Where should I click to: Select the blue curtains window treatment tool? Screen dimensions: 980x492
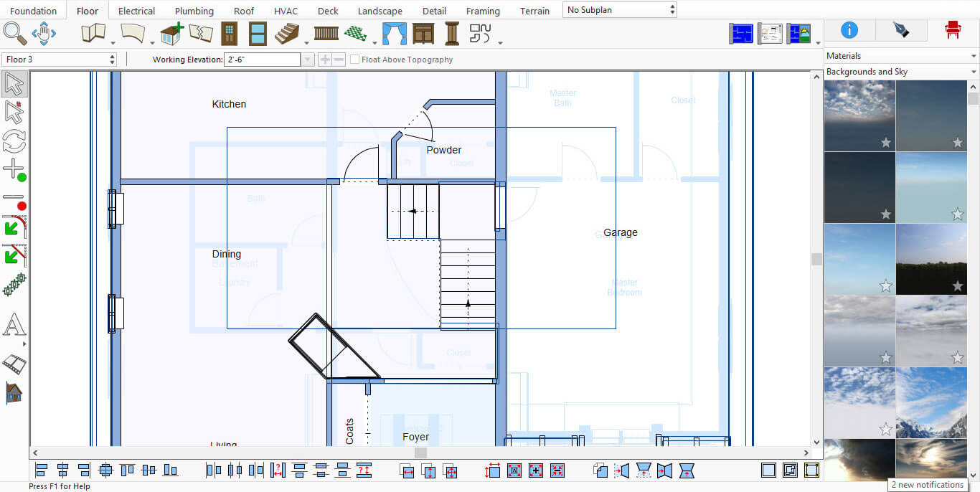click(x=393, y=34)
